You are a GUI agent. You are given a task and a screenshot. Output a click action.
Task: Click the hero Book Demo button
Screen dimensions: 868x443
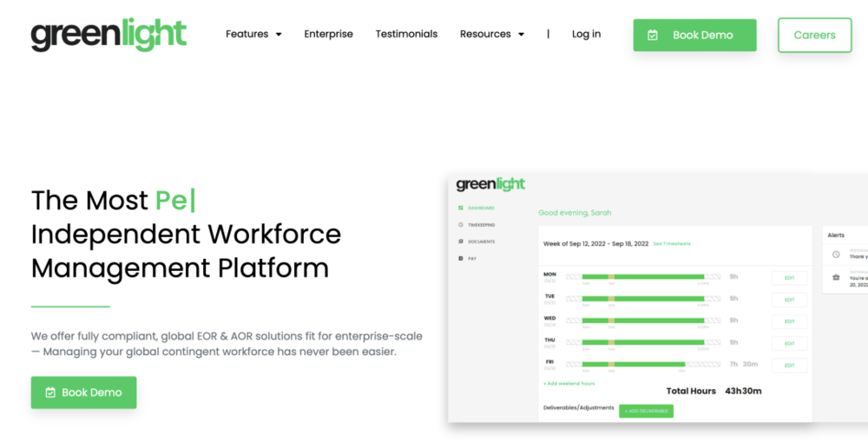point(83,393)
